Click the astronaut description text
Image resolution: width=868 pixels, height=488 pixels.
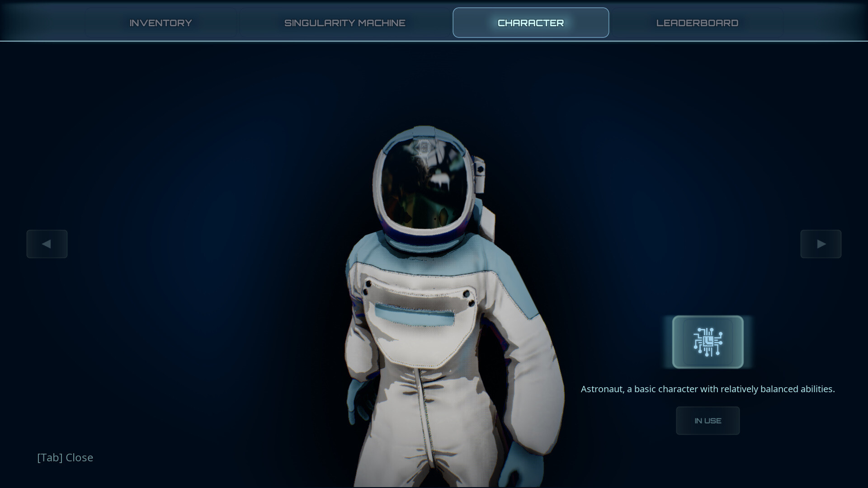708,389
